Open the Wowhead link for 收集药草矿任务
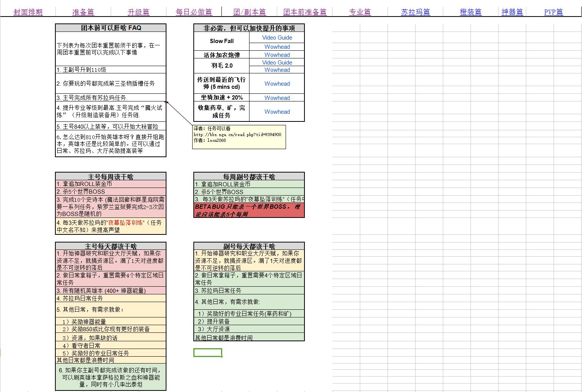Viewport: 582px width, 392px height. pos(277,111)
